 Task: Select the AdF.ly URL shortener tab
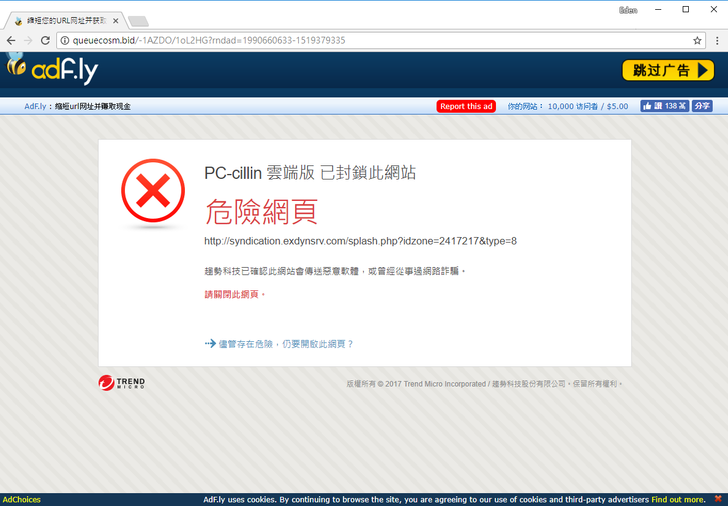(x=63, y=21)
